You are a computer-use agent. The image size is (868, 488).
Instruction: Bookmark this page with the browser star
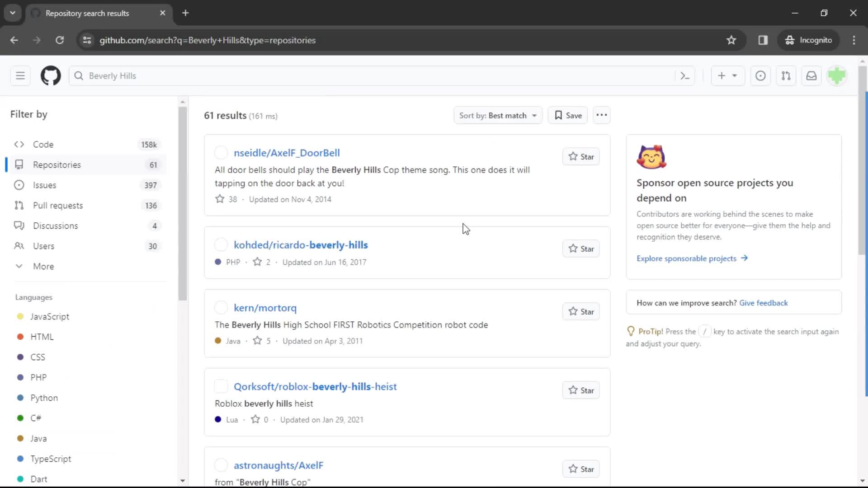pos(731,40)
